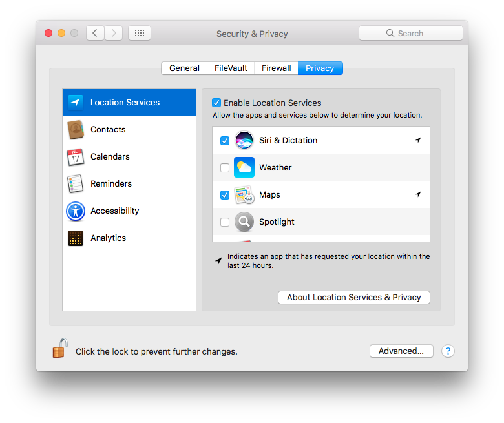The width and height of the screenshot is (504, 423).
Task: Uncheck the Maps location checkbox
Action: pyautogui.click(x=225, y=195)
